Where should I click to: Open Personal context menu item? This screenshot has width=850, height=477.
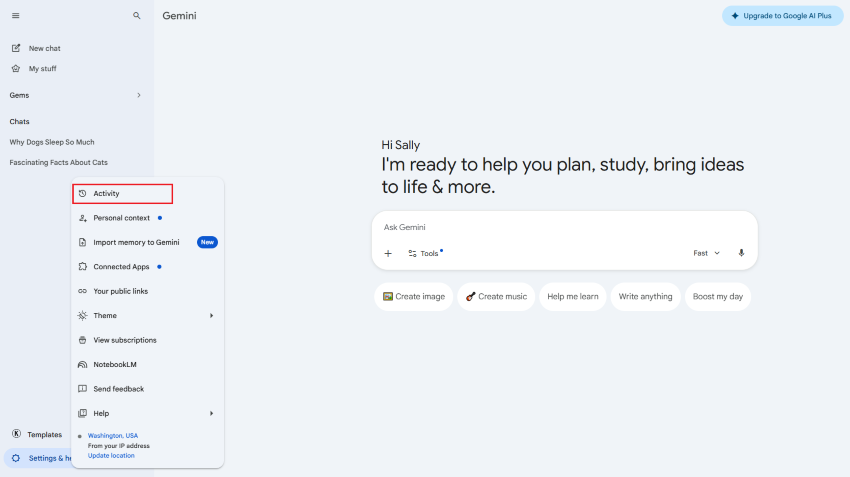121,218
